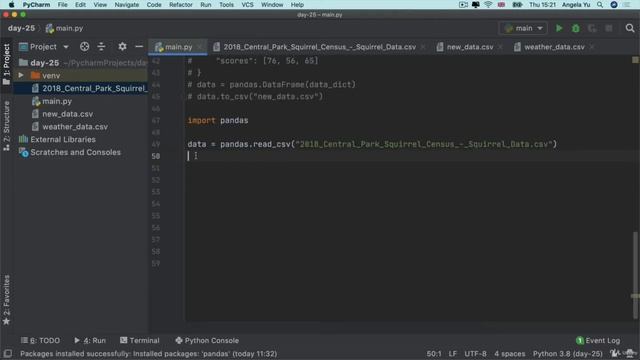Open the Python Console tool window
Viewport: 640px width, 360px height.
[207, 340]
